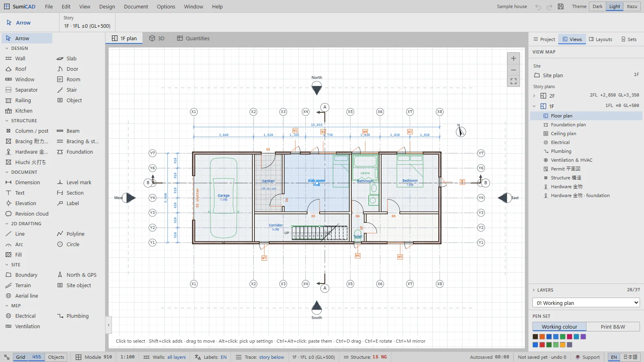The height and width of the screenshot is (362, 644).
Task: Toggle Objects snap in status bar
Action: click(56, 357)
